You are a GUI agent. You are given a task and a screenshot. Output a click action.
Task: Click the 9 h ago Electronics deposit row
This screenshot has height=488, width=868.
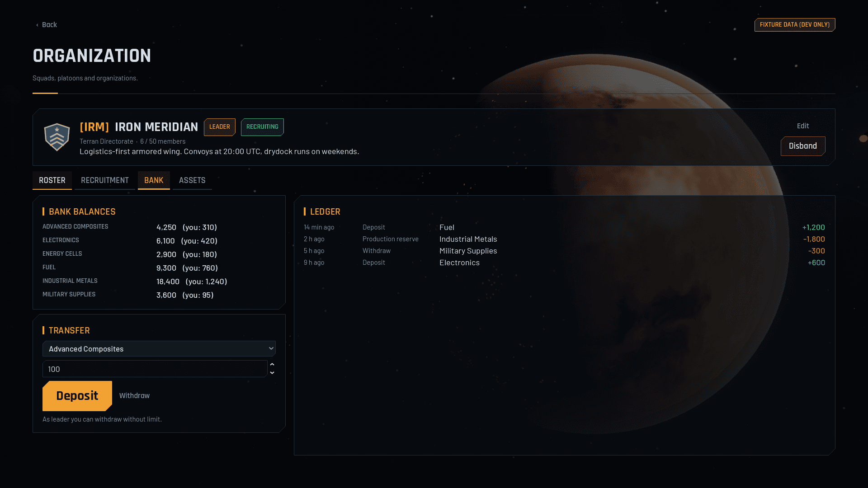pos(564,263)
